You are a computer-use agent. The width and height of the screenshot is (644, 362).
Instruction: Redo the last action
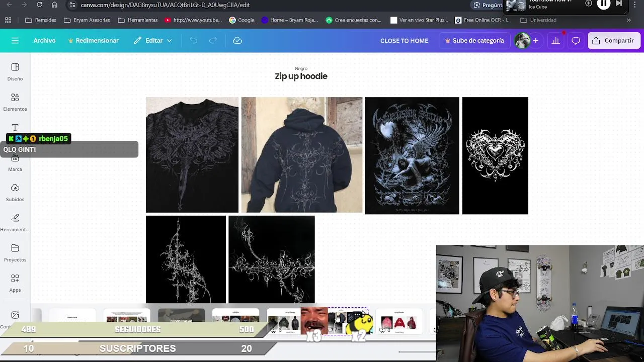[213, 41]
